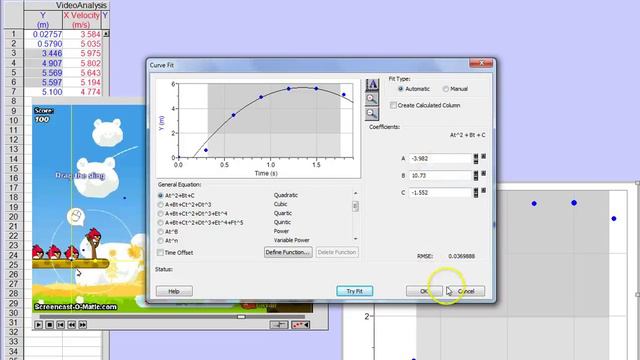This screenshot has width=640, height=360.
Task: Click the cell containing 5.100
Action: coord(43,92)
